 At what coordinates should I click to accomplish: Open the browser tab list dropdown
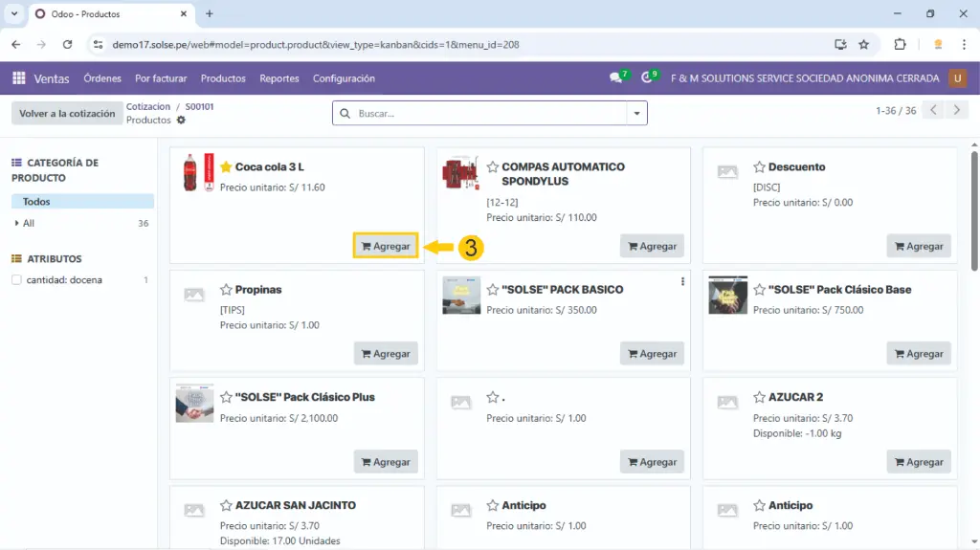(x=14, y=13)
